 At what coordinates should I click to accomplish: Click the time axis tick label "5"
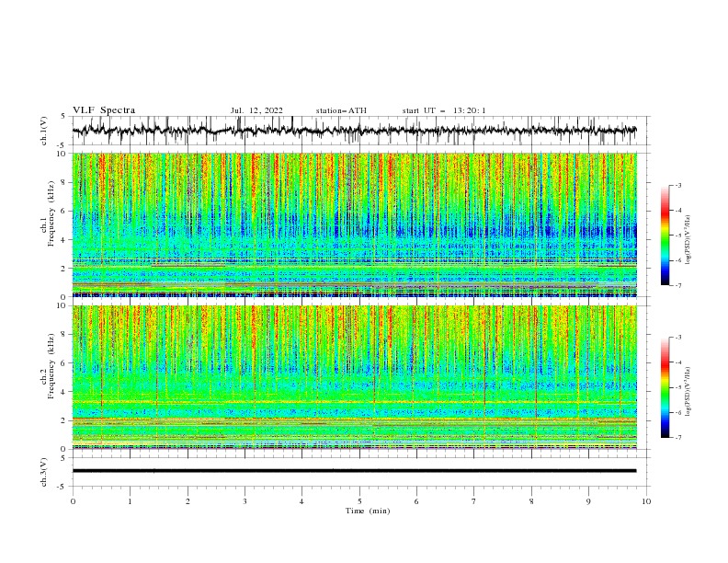(359, 501)
